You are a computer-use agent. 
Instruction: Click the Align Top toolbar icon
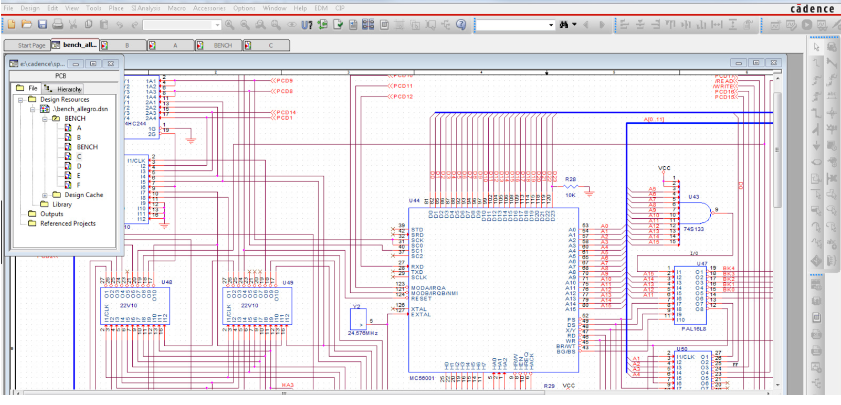point(670,25)
